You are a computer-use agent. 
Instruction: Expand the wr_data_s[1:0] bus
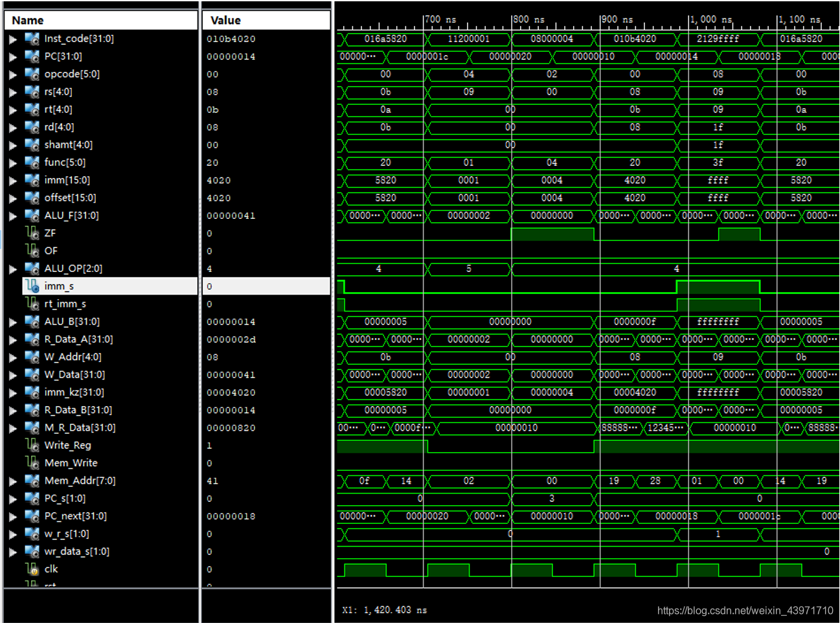[x=13, y=552]
